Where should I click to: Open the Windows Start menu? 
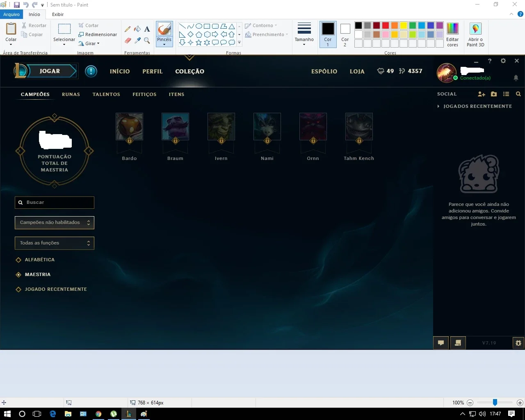[x=7, y=414]
